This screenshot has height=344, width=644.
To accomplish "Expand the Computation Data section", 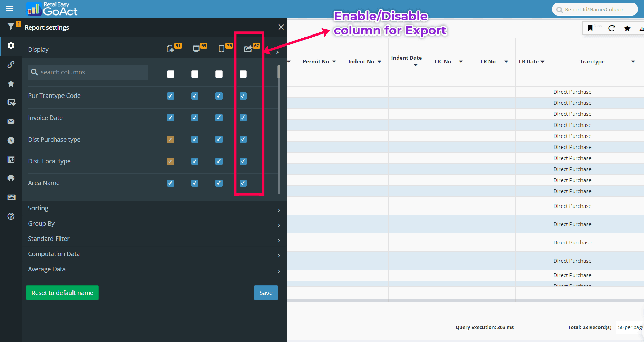I will click(154, 254).
